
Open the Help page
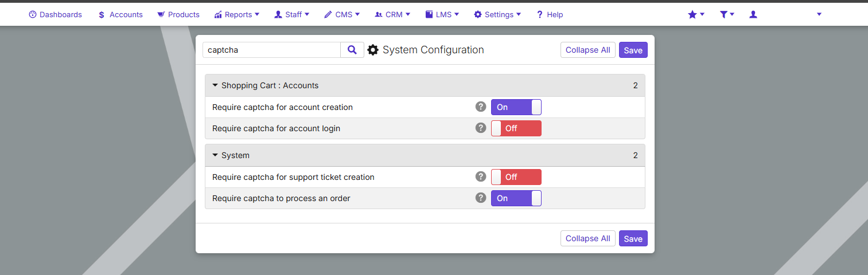(550, 14)
